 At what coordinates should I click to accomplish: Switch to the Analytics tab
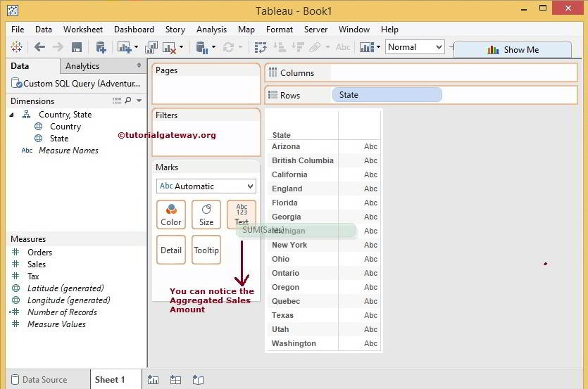(82, 66)
